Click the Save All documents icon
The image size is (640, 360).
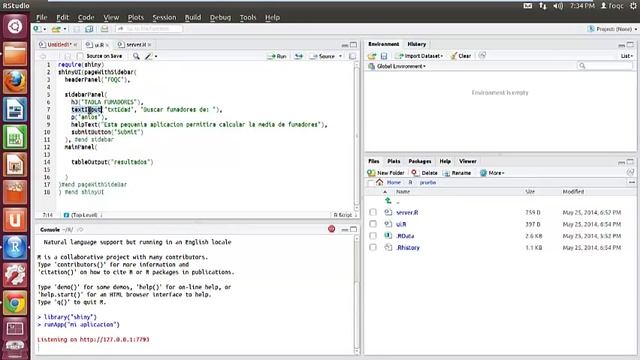[89, 29]
